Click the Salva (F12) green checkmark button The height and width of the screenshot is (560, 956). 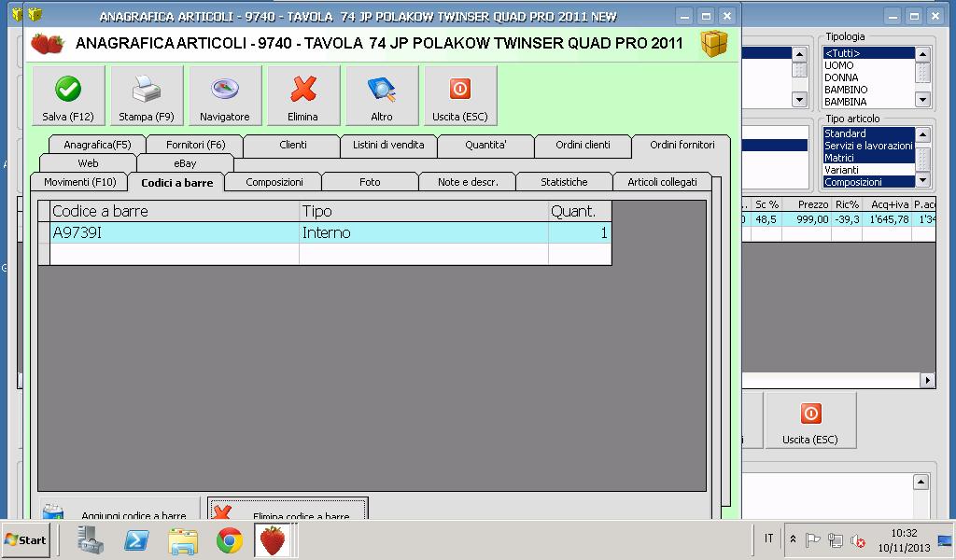click(x=68, y=96)
